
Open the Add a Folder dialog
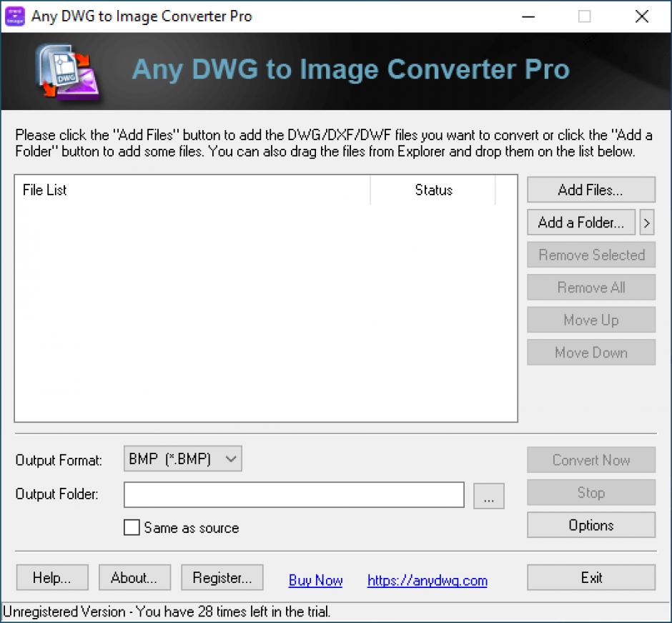tap(580, 222)
